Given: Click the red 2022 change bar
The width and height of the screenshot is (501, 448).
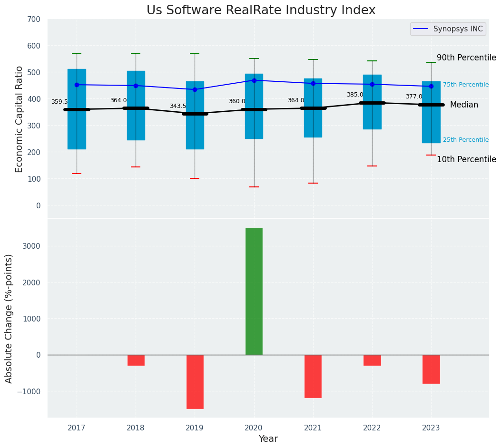Looking at the screenshot, I should point(372,360).
